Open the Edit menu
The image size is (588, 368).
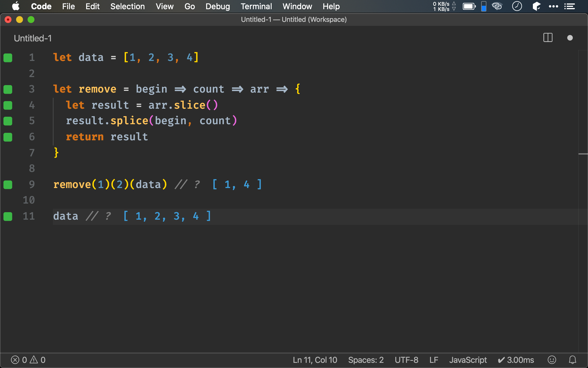pos(92,6)
